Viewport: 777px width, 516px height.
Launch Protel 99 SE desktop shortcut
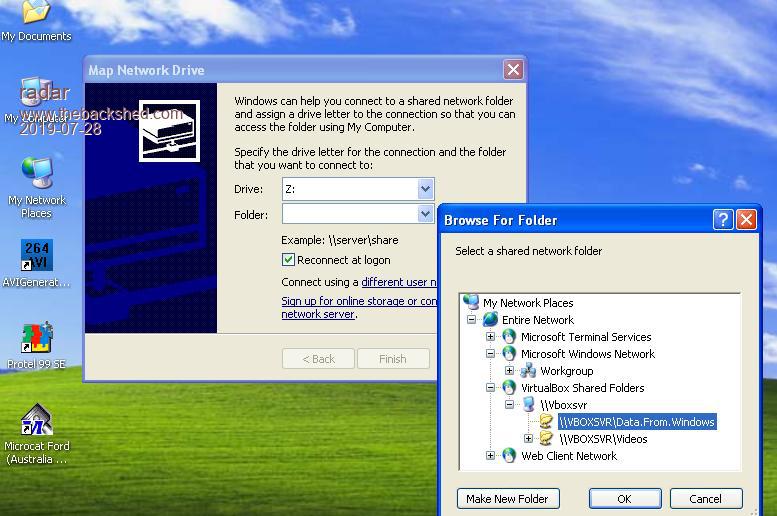point(37,338)
